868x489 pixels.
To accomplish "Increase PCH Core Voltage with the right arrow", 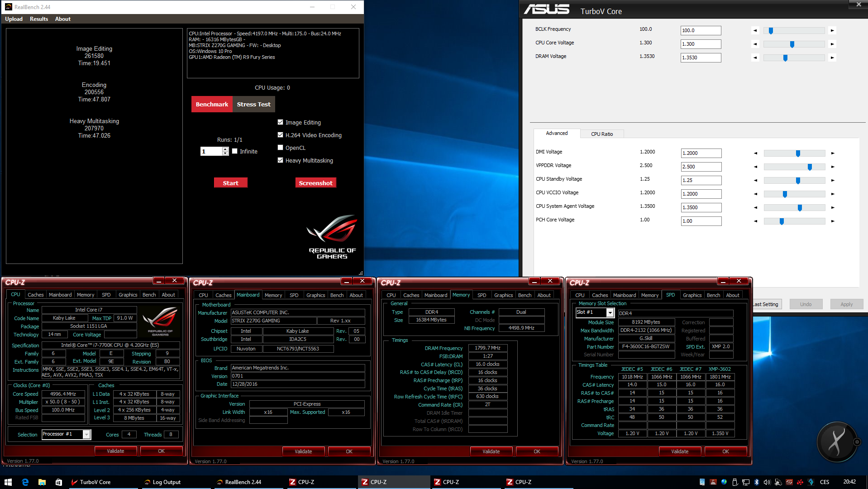I will pos(833,221).
